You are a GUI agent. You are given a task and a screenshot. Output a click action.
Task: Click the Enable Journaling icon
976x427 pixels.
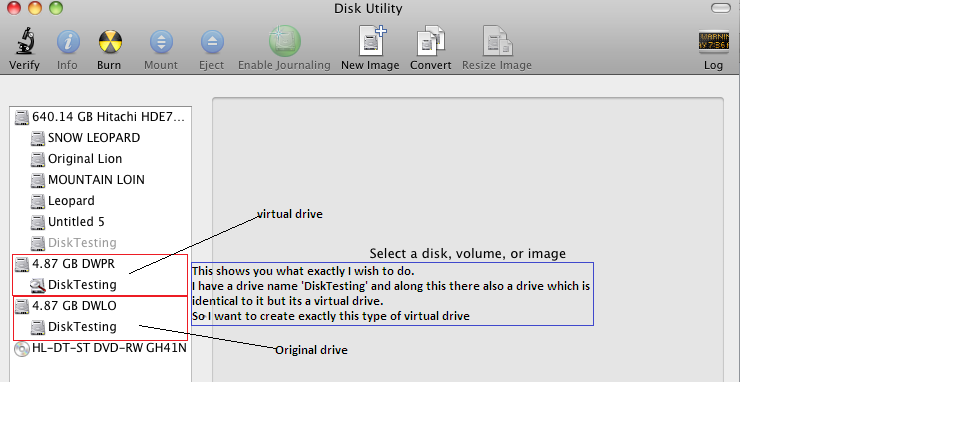(284, 41)
